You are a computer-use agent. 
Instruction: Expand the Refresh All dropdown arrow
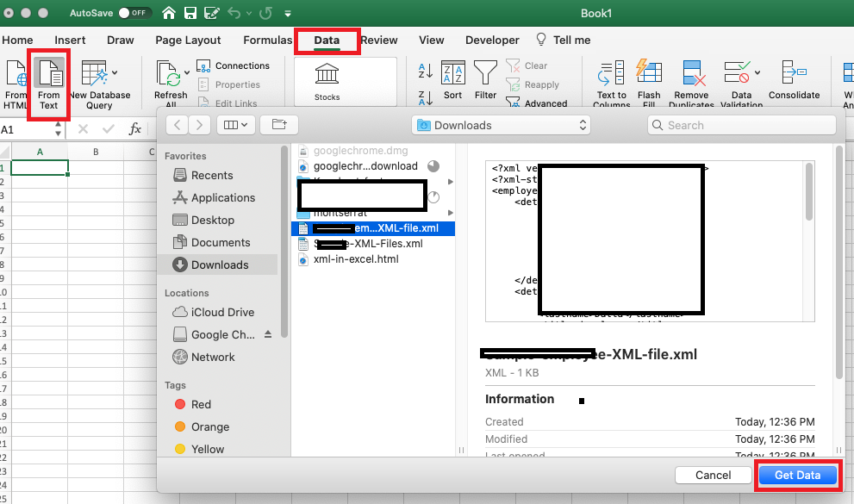pos(187,73)
